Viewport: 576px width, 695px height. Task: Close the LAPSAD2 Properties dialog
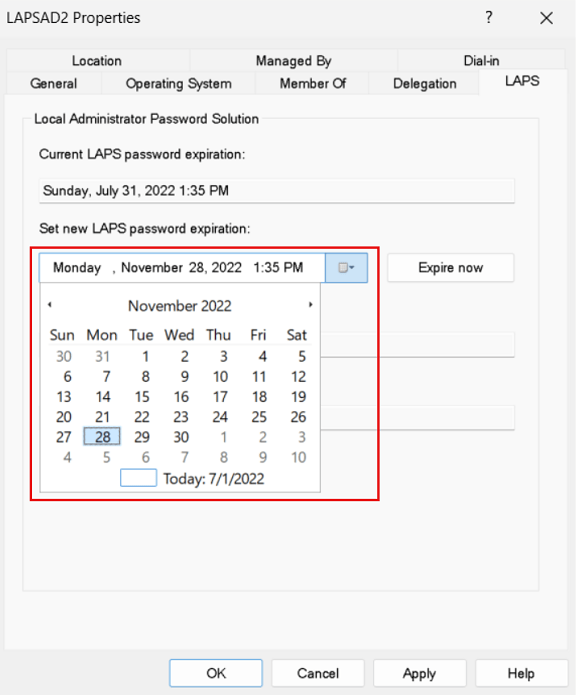click(546, 18)
